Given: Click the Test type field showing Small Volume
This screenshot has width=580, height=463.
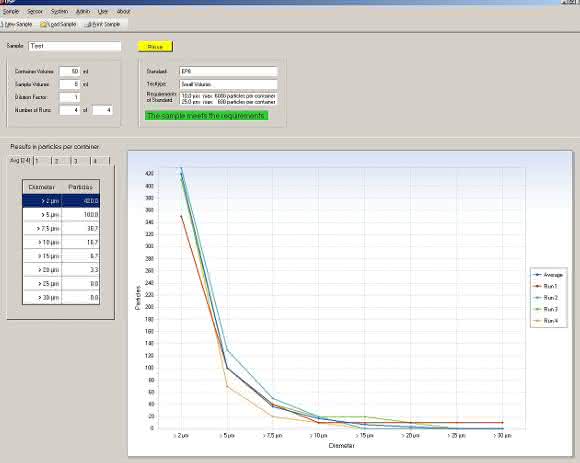Looking at the screenshot, I should 228,84.
